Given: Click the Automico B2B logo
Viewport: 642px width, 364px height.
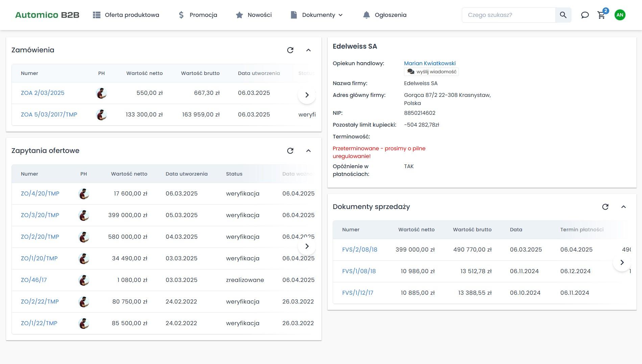Looking at the screenshot, I should click(x=47, y=15).
